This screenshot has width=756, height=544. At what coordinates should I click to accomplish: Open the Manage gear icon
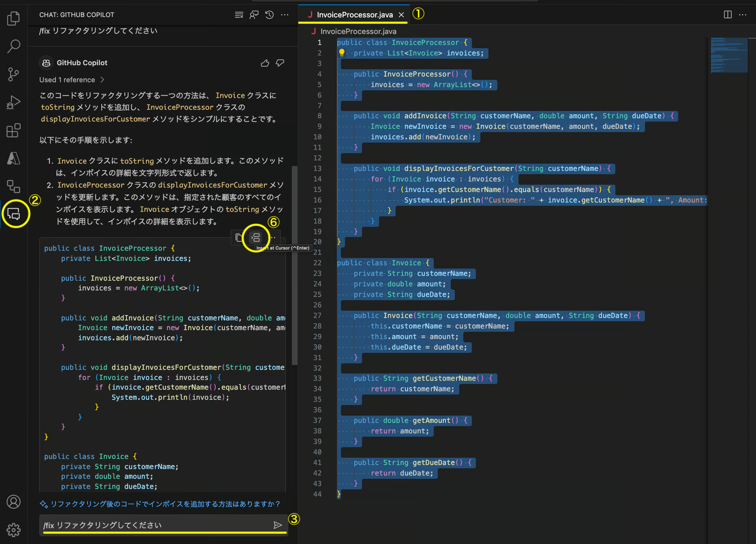13,530
